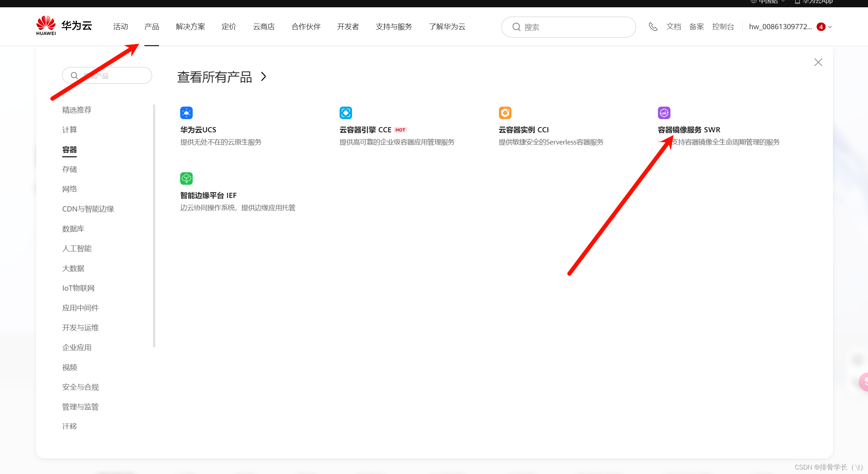Open the 容器镜像服务 SWR icon

[664, 113]
